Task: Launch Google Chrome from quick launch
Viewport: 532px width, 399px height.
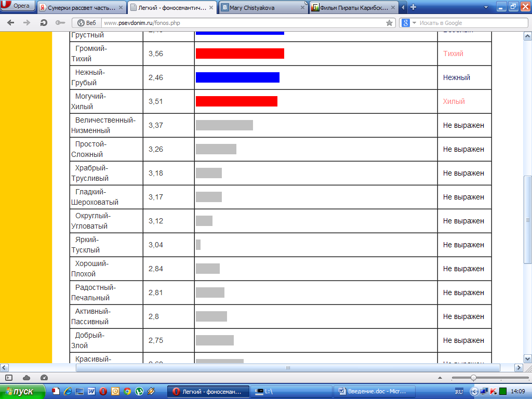Action: click(x=127, y=391)
